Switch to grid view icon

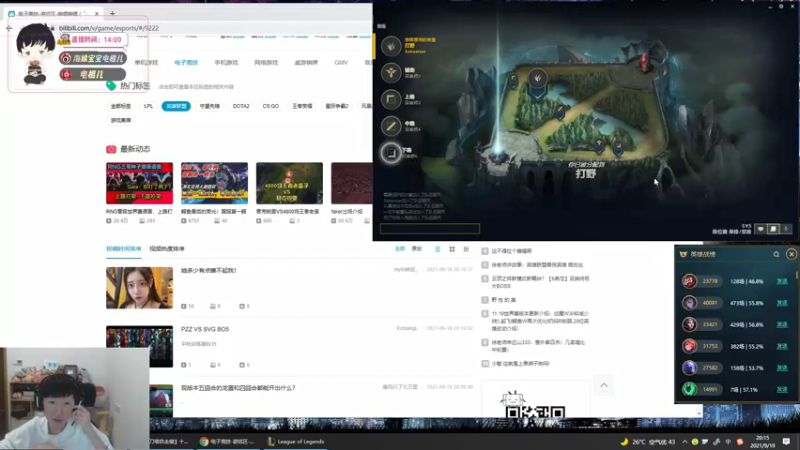(452, 249)
